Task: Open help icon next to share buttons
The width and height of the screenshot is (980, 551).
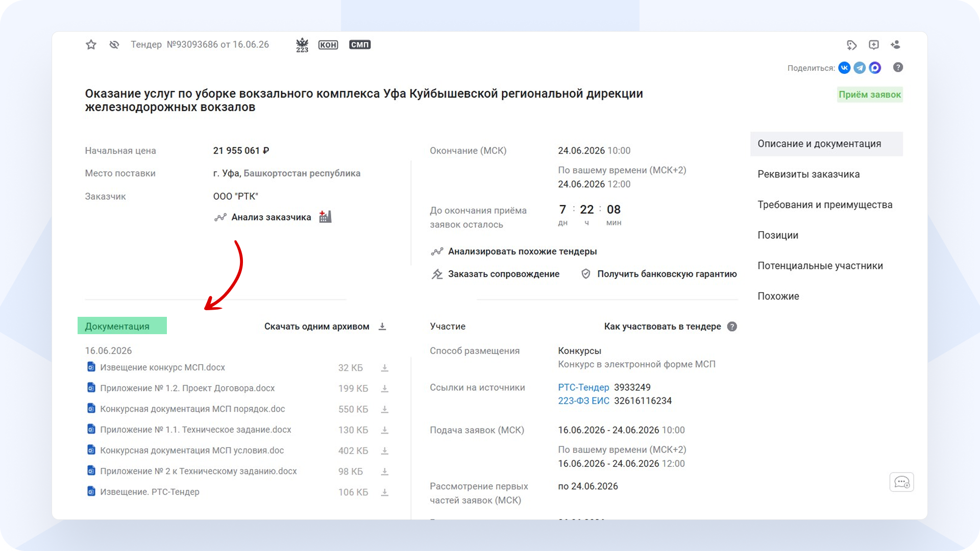Action: pyautogui.click(x=898, y=67)
